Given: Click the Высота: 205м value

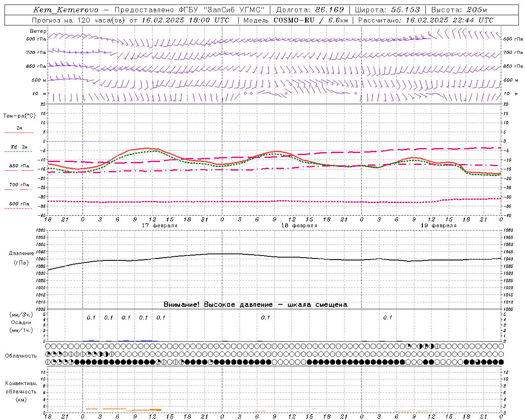Looking at the screenshot, I should [x=459, y=10].
